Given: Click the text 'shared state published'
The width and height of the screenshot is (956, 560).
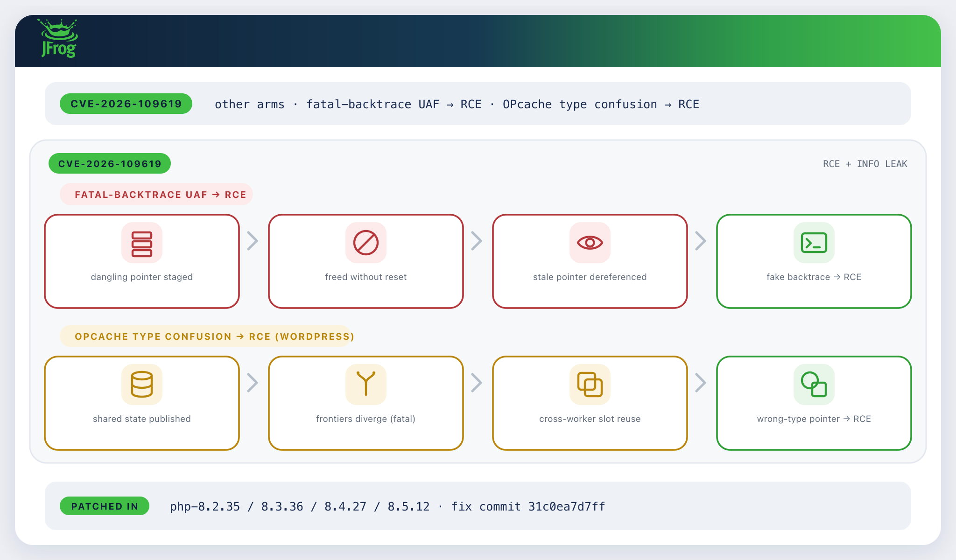Looking at the screenshot, I should (142, 419).
